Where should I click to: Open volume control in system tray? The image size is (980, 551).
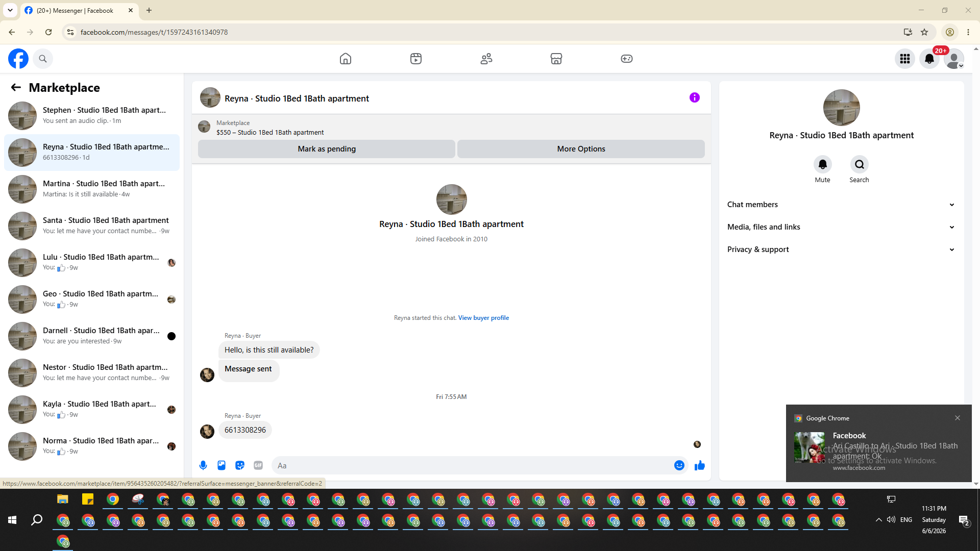click(891, 520)
